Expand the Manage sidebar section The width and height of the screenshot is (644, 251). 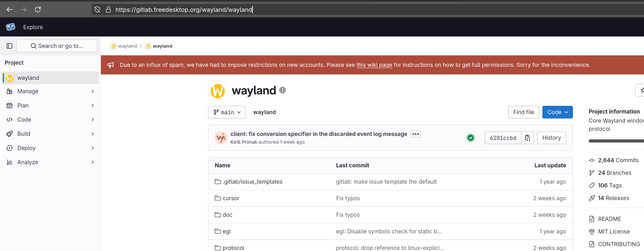50,91
